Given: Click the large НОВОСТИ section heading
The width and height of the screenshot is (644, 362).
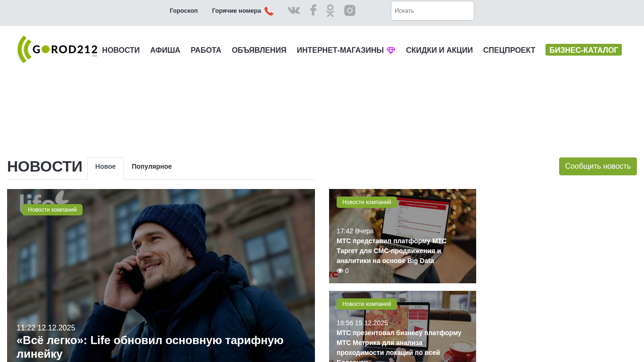Looking at the screenshot, I should pos(45,166).
